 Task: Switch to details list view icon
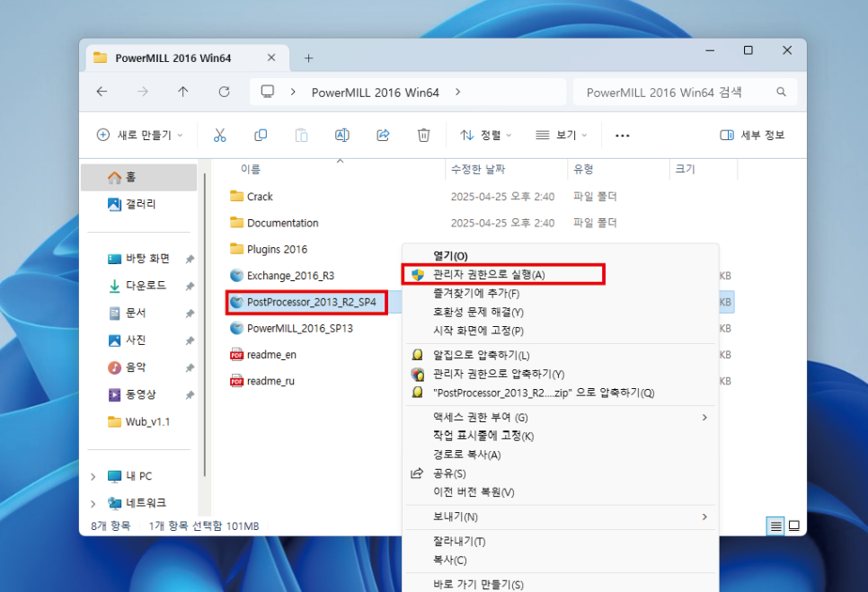point(775,526)
